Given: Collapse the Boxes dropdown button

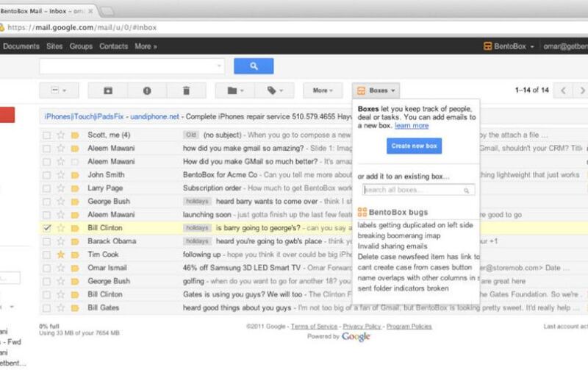Looking at the screenshot, I should tap(376, 90).
